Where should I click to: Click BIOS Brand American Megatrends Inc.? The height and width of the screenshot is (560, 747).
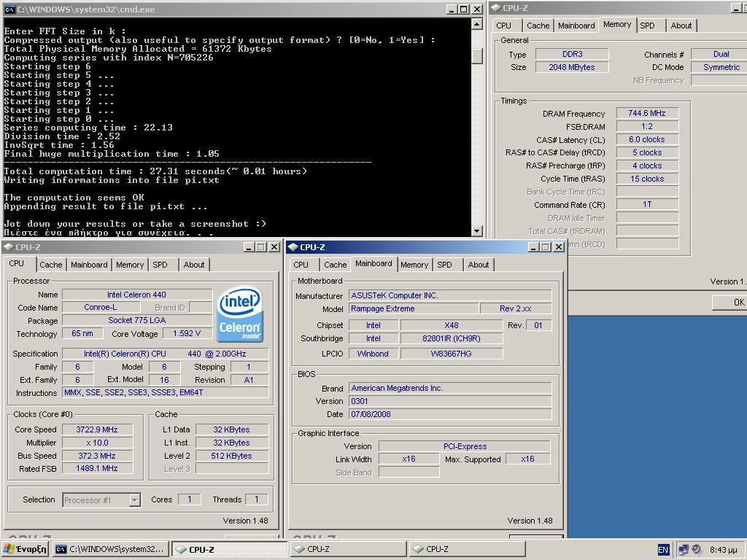coord(450,388)
